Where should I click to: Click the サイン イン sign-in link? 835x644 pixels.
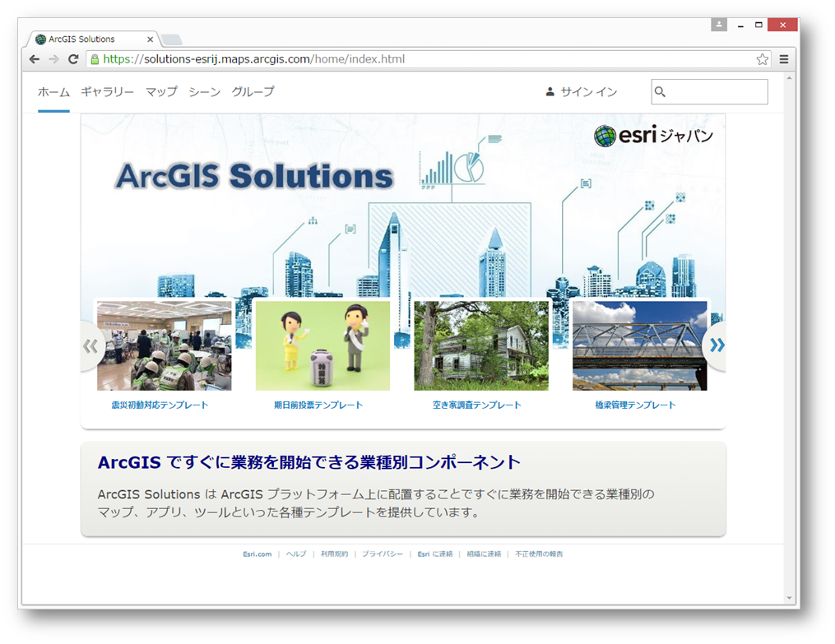tap(581, 92)
